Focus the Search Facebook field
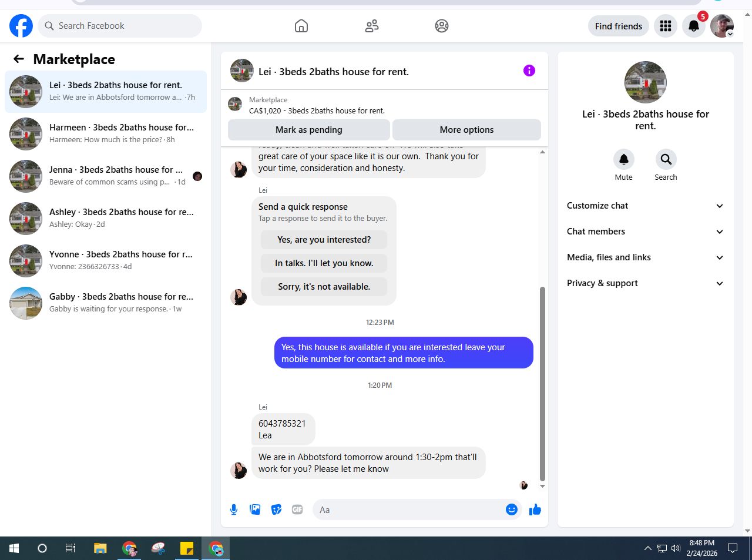 pyautogui.click(x=120, y=26)
